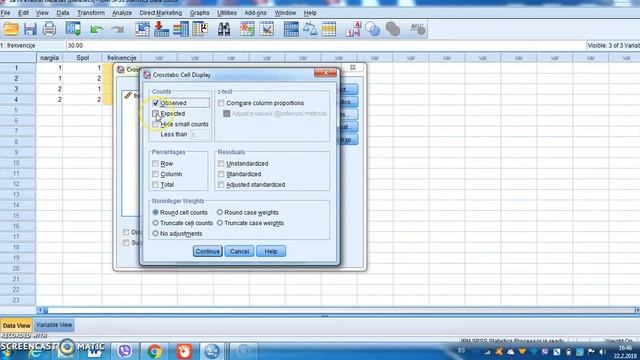
Task: Open the Transform menu
Action: [91, 13]
